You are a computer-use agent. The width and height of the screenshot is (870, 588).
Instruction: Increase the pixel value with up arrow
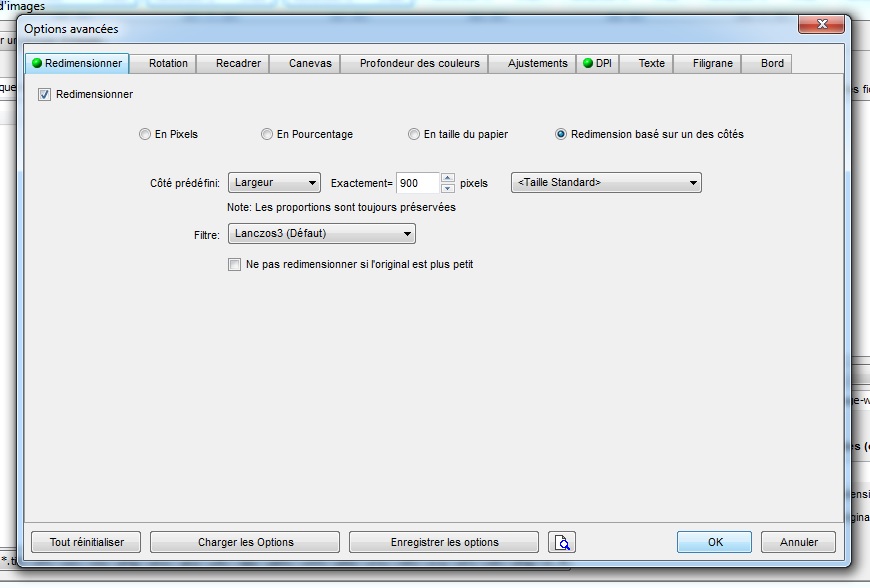pyautogui.click(x=448, y=178)
